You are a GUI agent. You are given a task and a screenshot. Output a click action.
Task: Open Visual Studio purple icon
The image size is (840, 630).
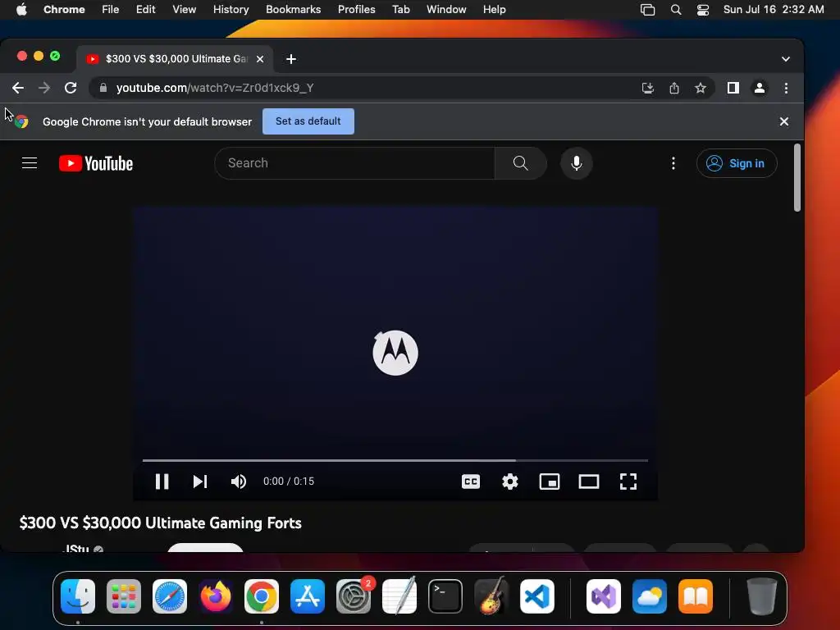tap(604, 596)
